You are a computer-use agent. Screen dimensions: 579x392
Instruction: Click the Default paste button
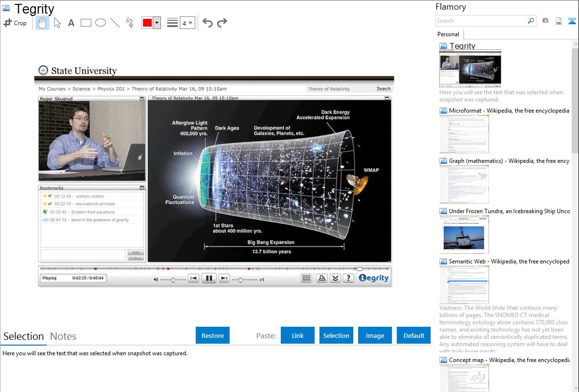pyautogui.click(x=414, y=335)
